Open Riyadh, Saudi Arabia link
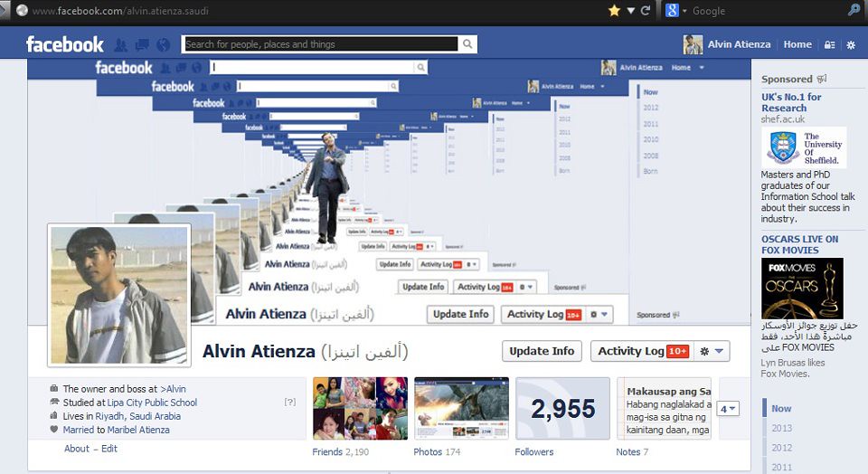The width and height of the screenshot is (868, 474). click(x=137, y=416)
